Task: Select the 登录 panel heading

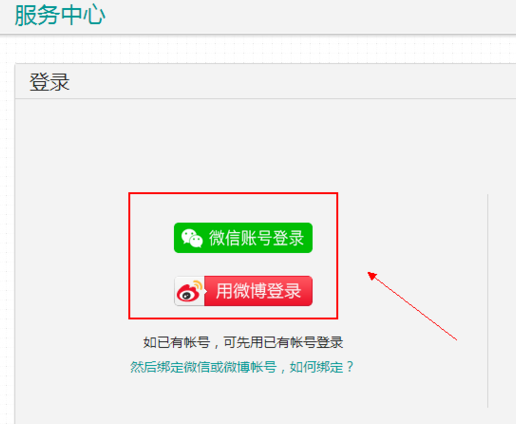Action: [49, 82]
